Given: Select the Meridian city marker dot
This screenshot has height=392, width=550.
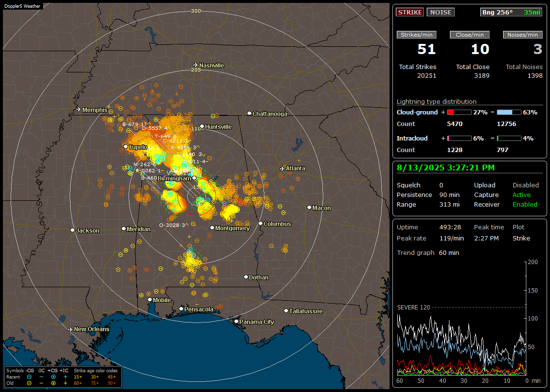Looking at the screenshot, I should coord(123,229).
